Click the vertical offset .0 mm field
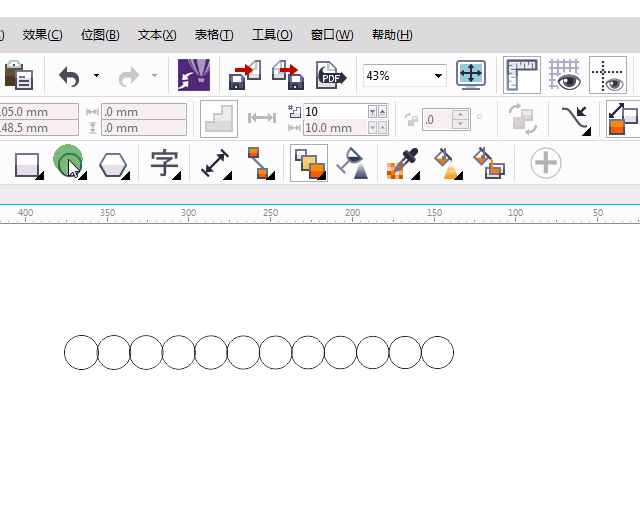The height and width of the screenshot is (514, 640). 144,128
